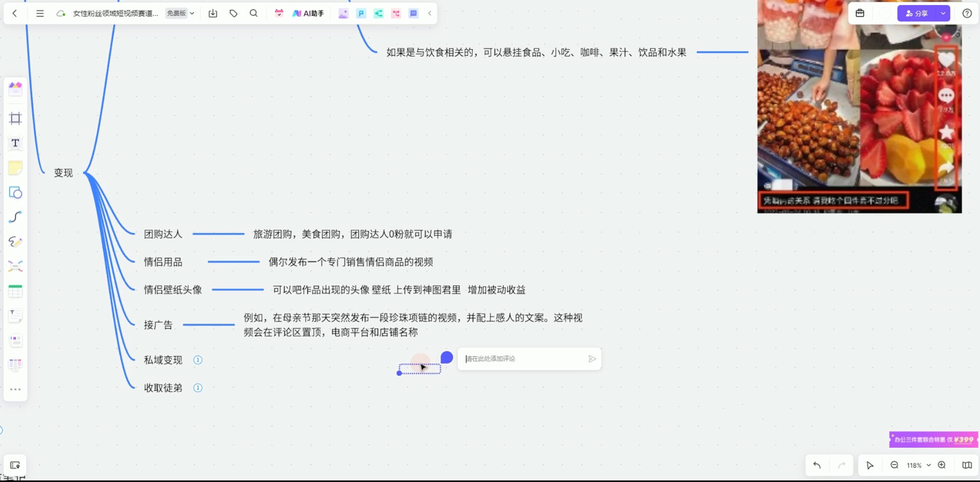Screen dimensions: 980x482
Task: Like the food video with the heart icon
Action: tap(947, 60)
